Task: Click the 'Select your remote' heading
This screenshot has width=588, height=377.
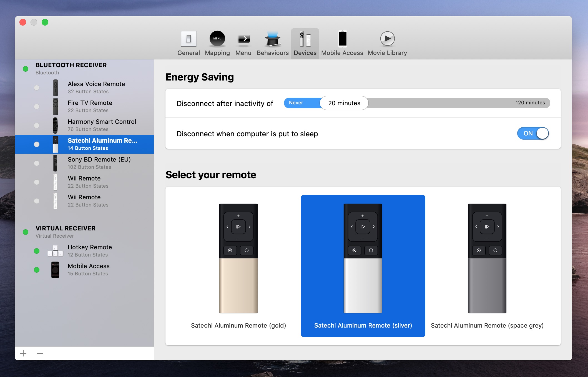Action: tap(211, 175)
